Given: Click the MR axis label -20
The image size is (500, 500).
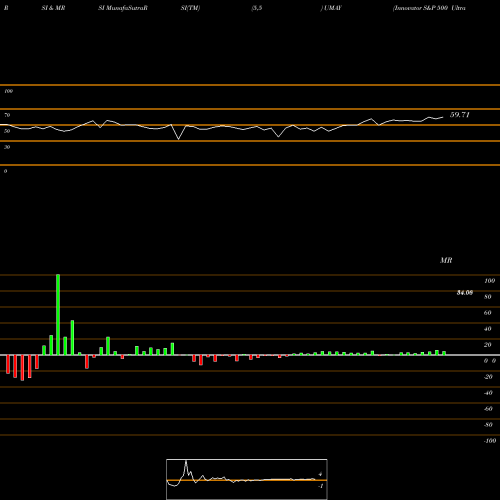Looking at the screenshot, I should 488,377.
